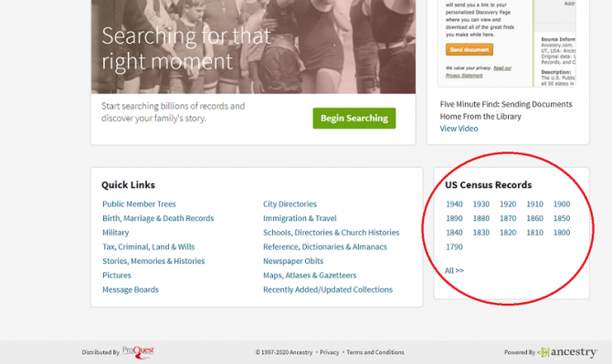This screenshot has width=612, height=364.
Task: Select the 1890 census link
Action: 454,218
